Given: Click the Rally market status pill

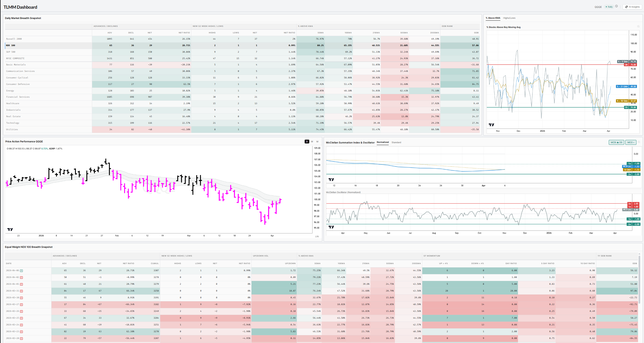Looking at the screenshot, I should pyautogui.click(x=609, y=7).
